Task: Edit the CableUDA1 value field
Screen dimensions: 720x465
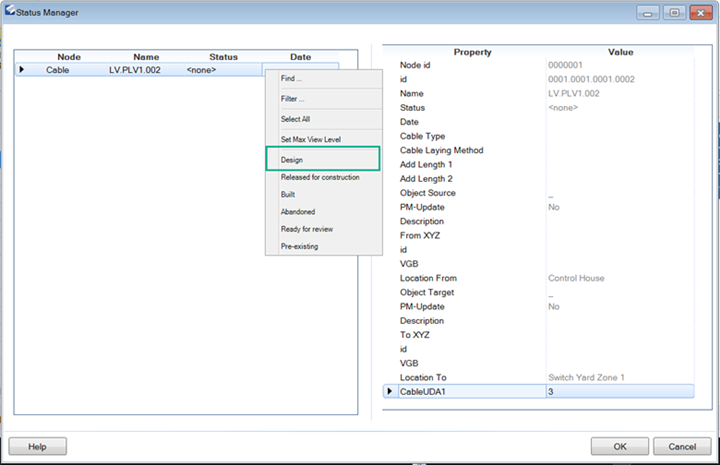Action: click(x=618, y=392)
